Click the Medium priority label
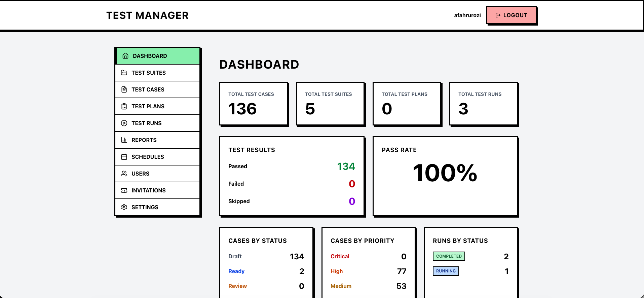Screen dimensions: 644x298 point(341,286)
